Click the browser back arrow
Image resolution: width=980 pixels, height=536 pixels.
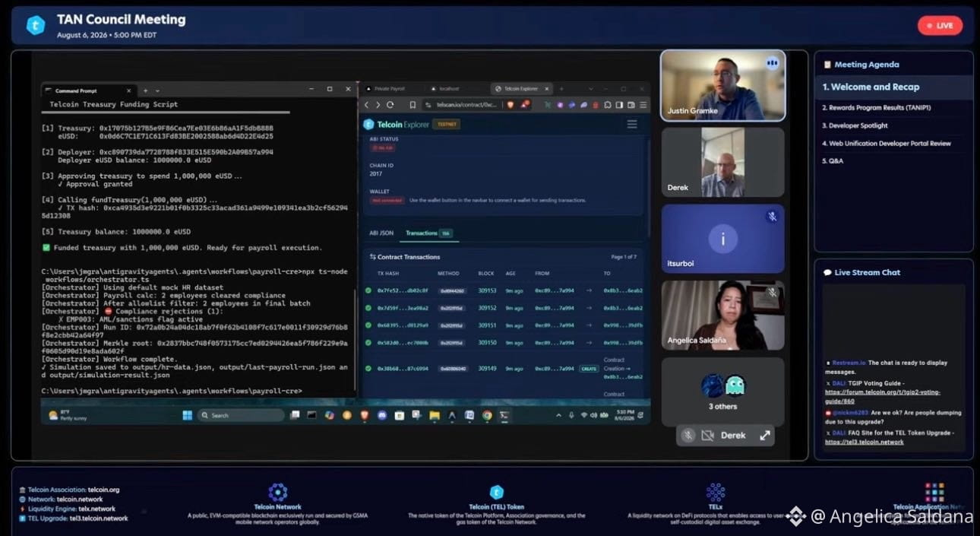tap(366, 105)
